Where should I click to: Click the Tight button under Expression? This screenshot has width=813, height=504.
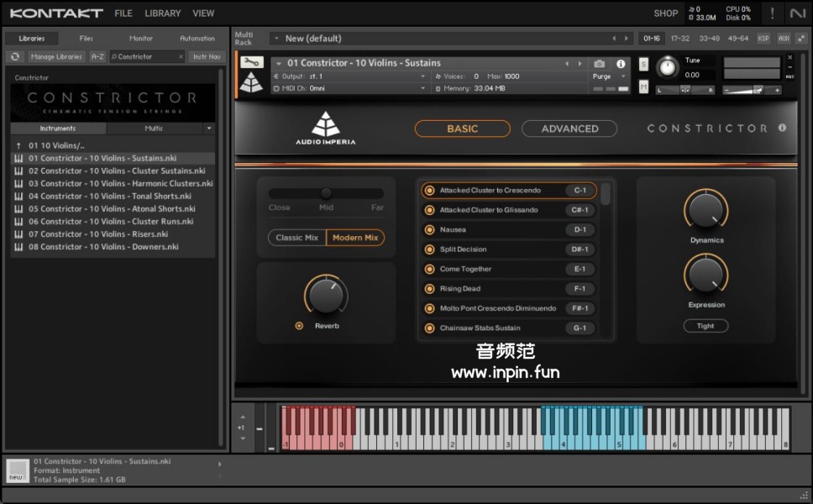click(x=705, y=326)
